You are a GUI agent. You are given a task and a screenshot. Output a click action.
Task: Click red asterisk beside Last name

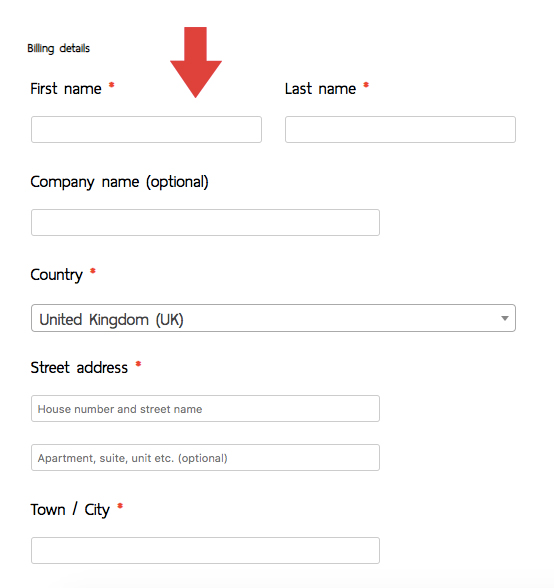tap(366, 85)
